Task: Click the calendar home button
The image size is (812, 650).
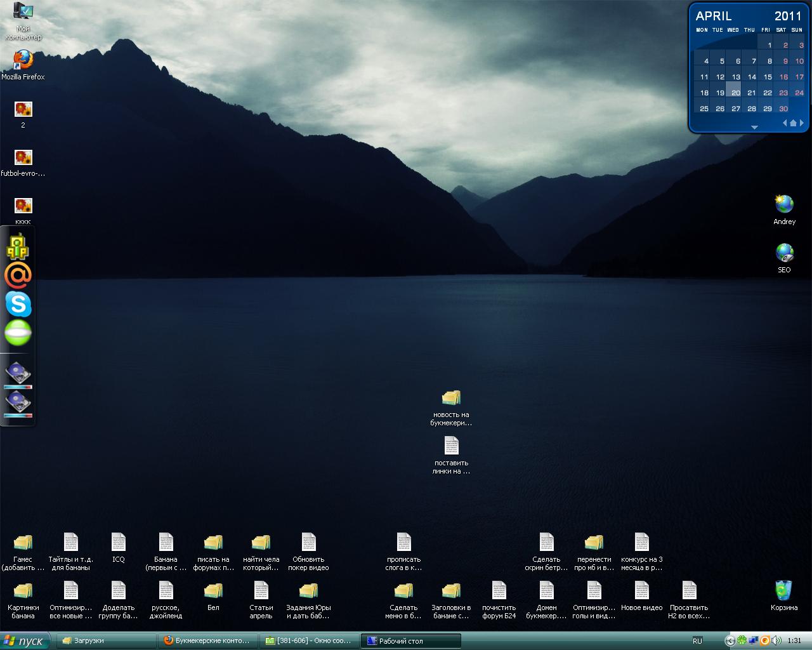Action: [793, 123]
